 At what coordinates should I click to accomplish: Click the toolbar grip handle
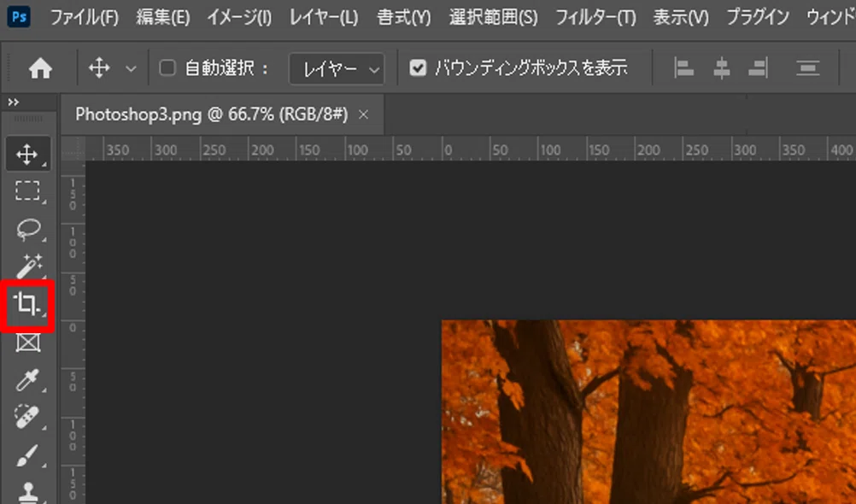coord(28,119)
